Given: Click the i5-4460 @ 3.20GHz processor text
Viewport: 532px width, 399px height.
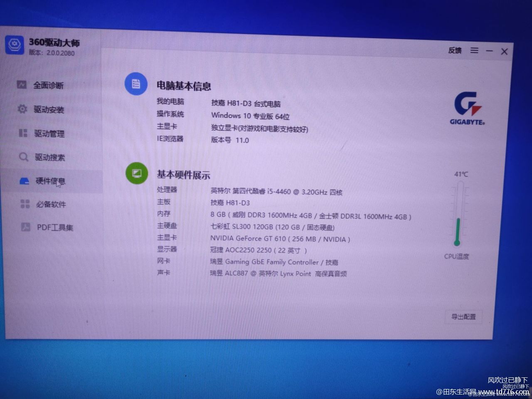Looking at the screenshot, I should click(x=276, y=192).
